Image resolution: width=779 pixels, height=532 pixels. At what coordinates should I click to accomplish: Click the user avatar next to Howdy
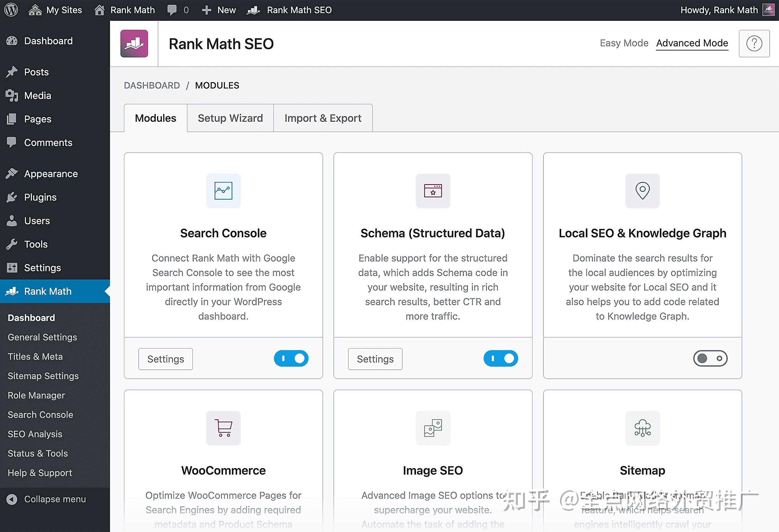point(768,10)
